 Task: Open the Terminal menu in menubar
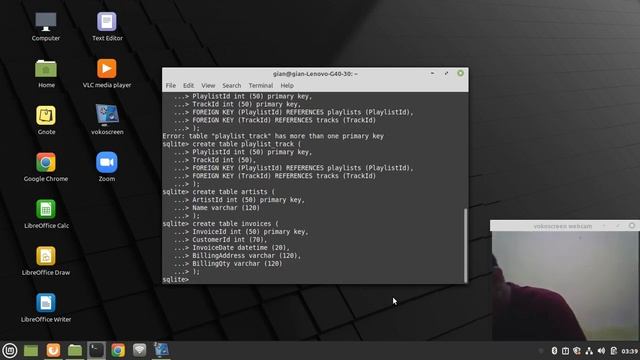(260, 85)
